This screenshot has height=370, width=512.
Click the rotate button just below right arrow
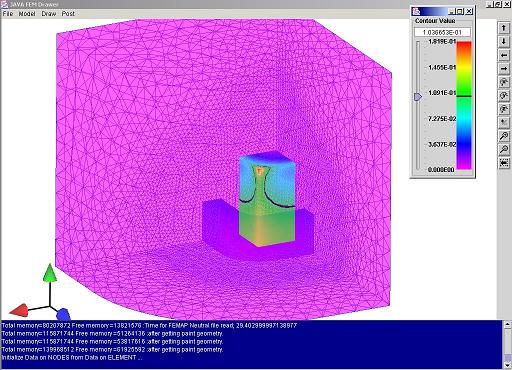[504, 82]
